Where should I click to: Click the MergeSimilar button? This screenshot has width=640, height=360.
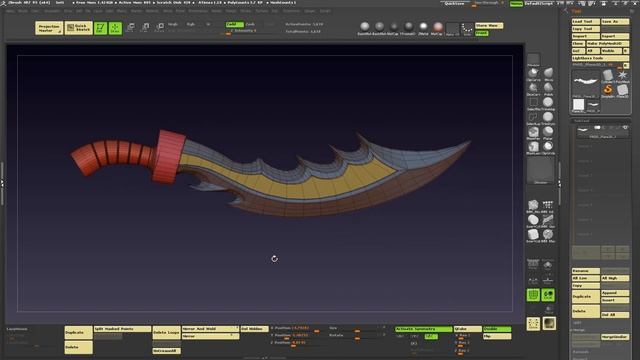pyautogui.click(x=615, y=337)
